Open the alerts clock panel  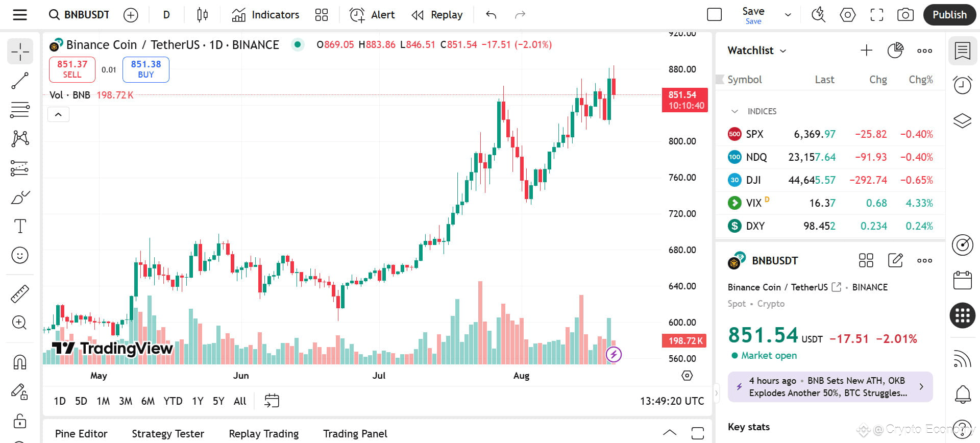[x=963, y=85]
